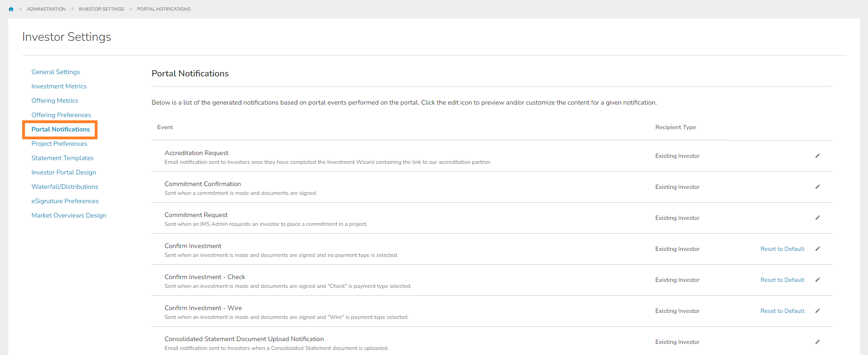Navigate to Investor Portal Design
Viewport: 868px width, 355px height.
click(x=64, y=173)
